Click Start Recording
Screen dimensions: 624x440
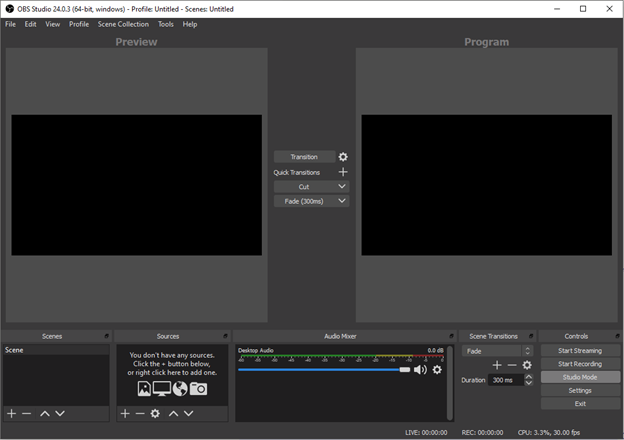click(580, 364)
